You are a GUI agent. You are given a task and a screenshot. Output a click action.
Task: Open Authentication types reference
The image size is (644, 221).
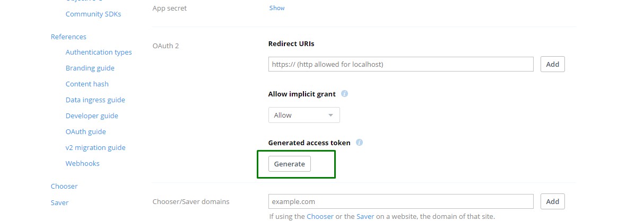99,52
